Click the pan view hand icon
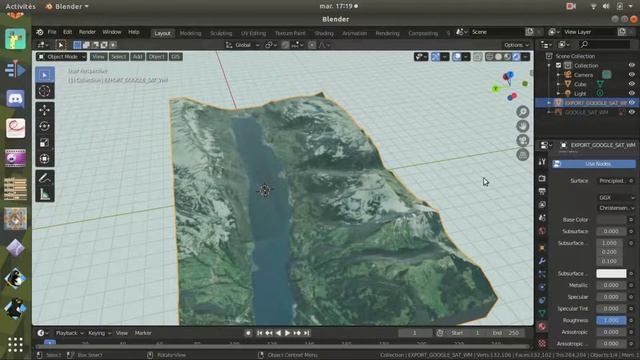This screenshot has height=360, width=640. 522,126
